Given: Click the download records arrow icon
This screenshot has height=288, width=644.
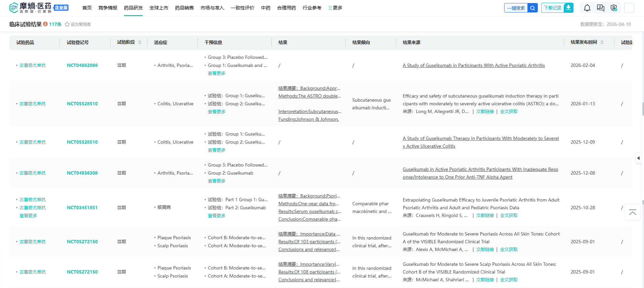Looking at the screenshot, I should tap(568, 8).
